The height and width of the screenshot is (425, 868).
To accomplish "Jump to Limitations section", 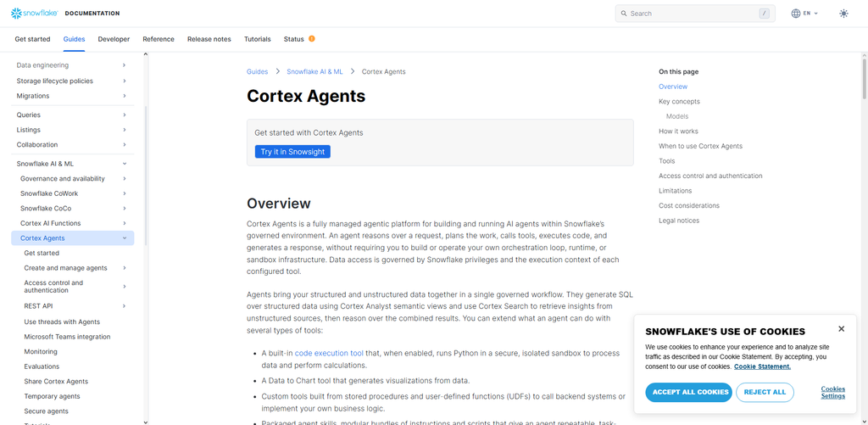I will click(675, 191).
